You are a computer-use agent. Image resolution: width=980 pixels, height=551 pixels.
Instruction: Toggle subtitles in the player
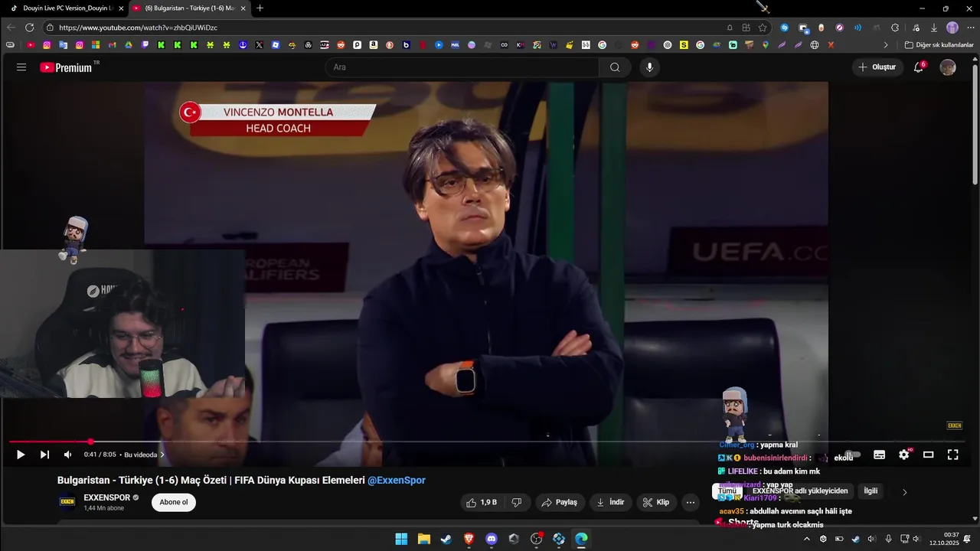pyautogui.click(x=879, y=455)
